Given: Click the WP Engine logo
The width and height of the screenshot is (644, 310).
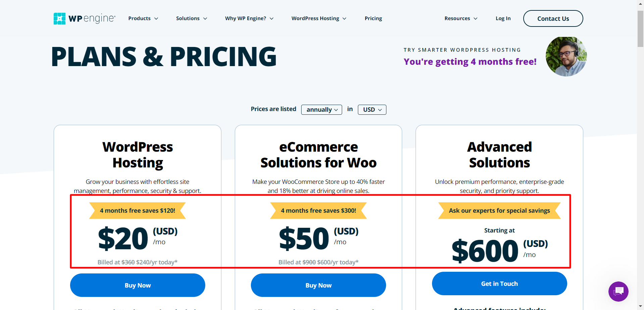Looking at the screenshot, I should 85,18.
